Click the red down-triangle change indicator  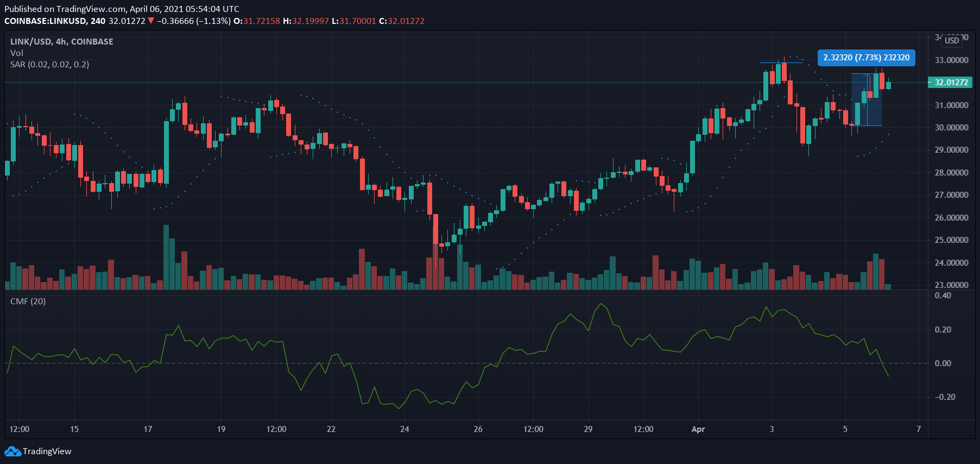click(151, 21)
